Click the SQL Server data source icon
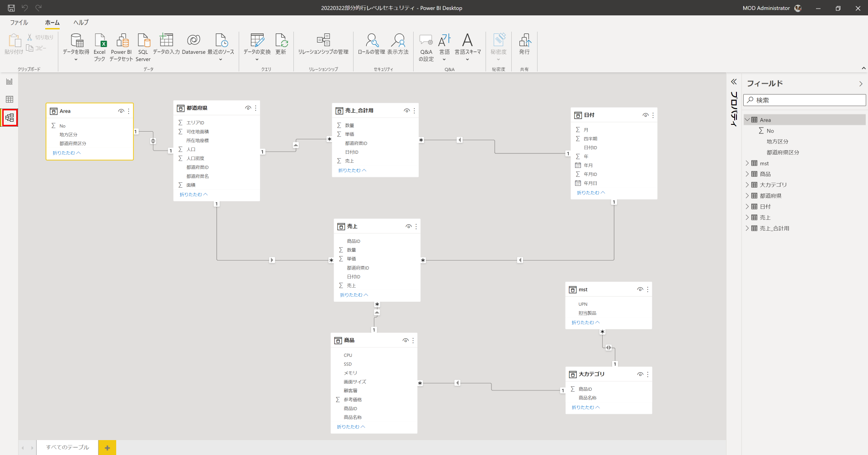Image resolution: width=868 pixels, height=455 pixels. point(143,42)
